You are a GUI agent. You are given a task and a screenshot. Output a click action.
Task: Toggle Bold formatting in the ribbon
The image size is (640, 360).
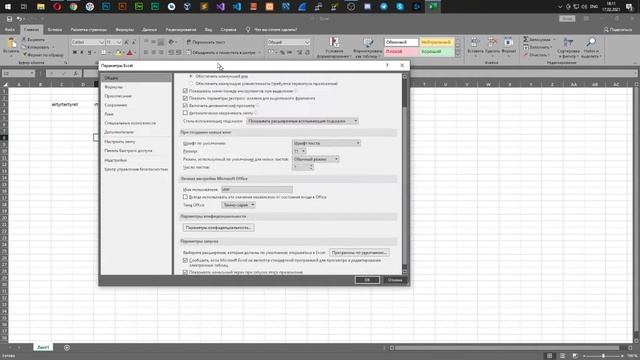(x=75, y=52)
